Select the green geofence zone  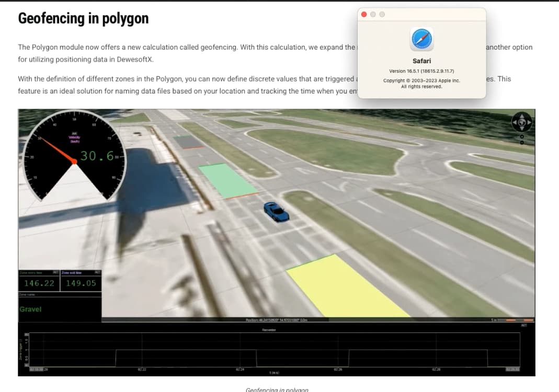click(226, 179)
